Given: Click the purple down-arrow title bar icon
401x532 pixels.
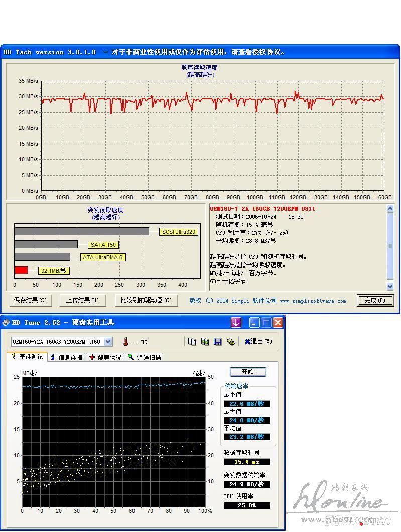Looking at the screenshot, I should tap(236, 322).
